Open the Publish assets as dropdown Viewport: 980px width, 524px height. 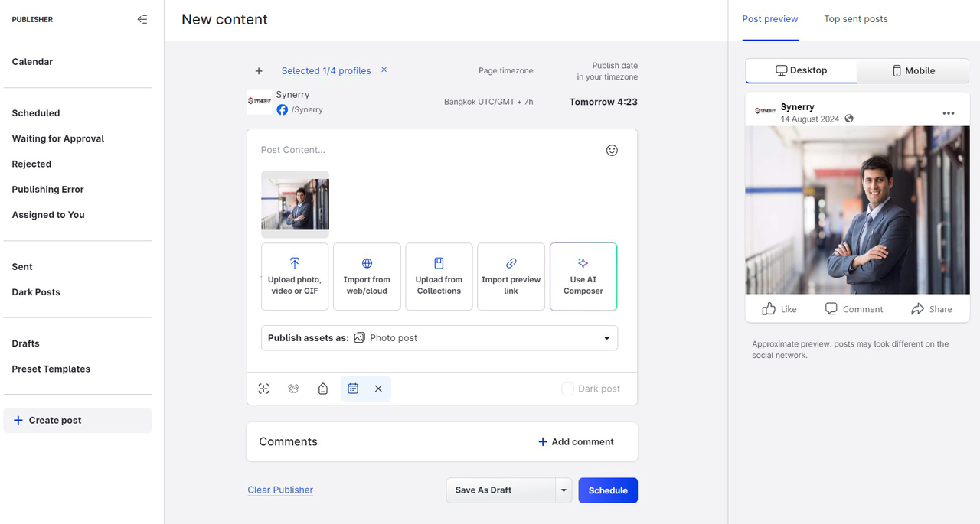pos(439,338)
